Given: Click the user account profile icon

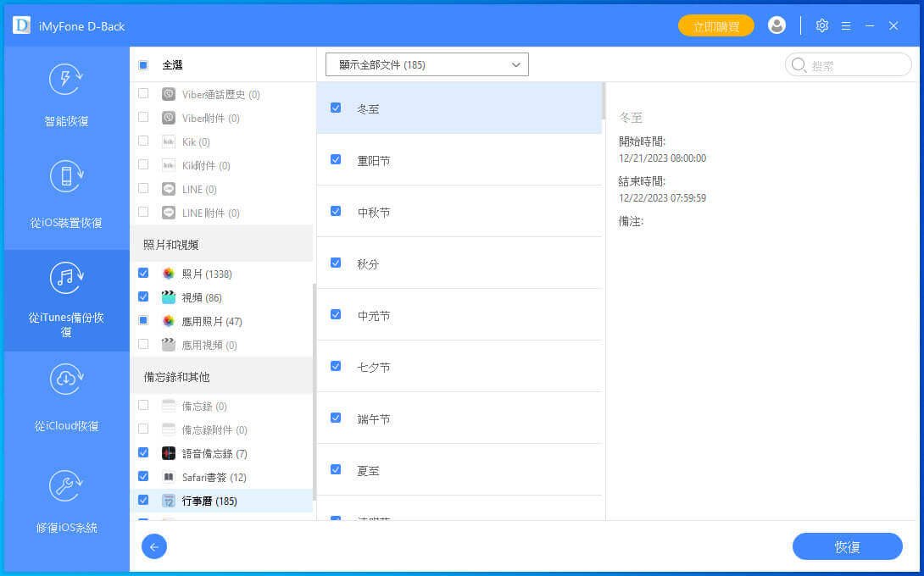Looking at the screenshot, I should coord(776,25).
